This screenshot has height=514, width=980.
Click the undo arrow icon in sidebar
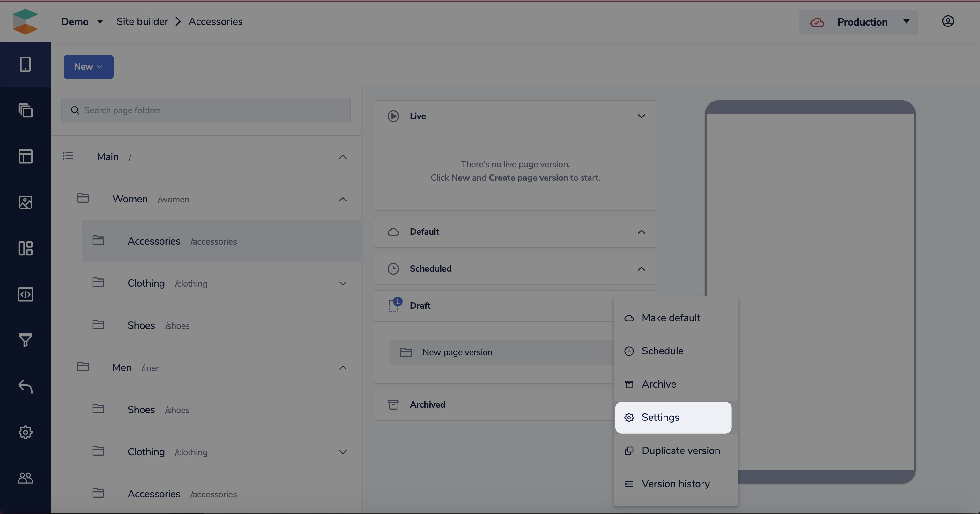(25, 386)
